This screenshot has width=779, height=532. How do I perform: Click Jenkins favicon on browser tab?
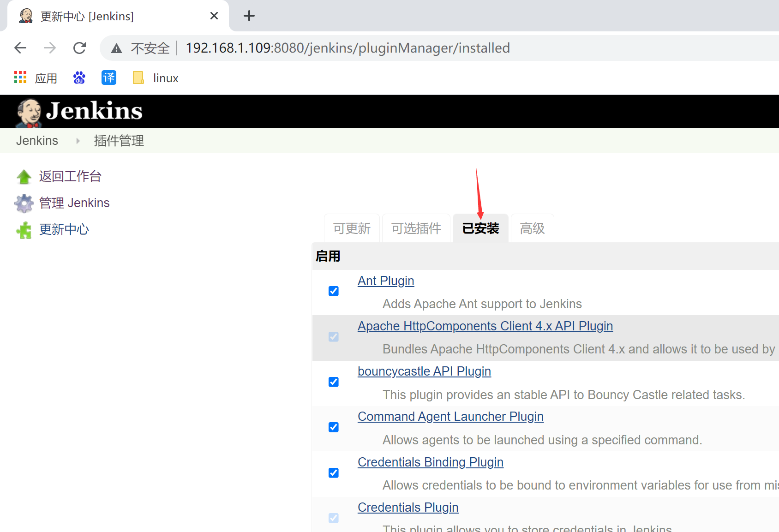coord(26,16)
